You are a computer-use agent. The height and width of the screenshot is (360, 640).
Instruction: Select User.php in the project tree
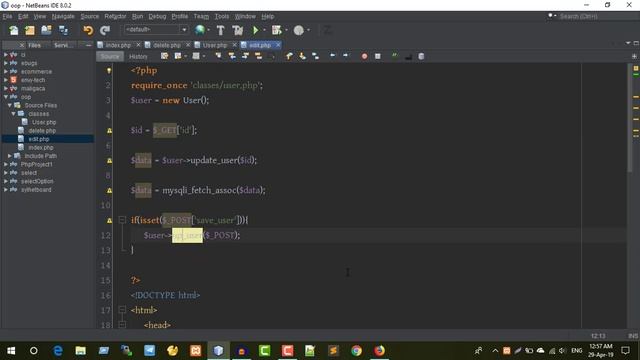click(44, 122)
